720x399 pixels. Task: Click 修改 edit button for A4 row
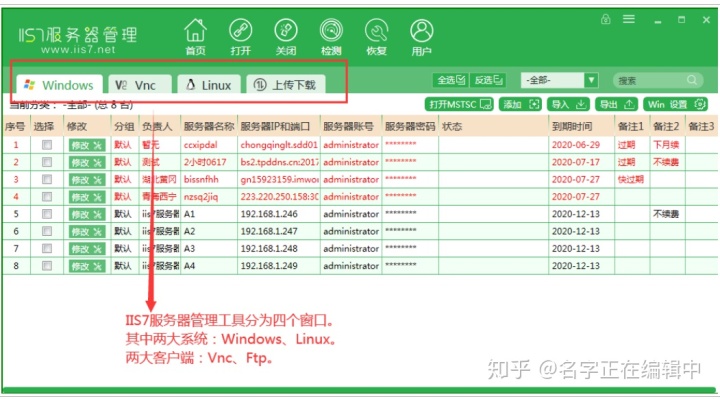click(x=87, y=266)
